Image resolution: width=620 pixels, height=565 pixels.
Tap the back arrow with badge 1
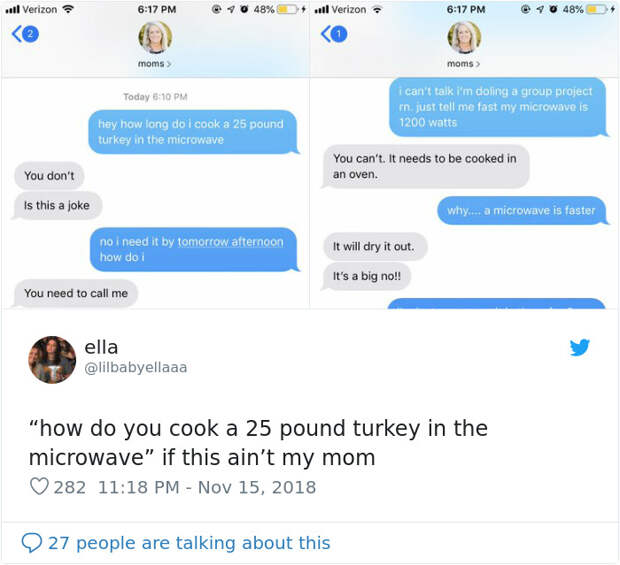tap(334, 34)
